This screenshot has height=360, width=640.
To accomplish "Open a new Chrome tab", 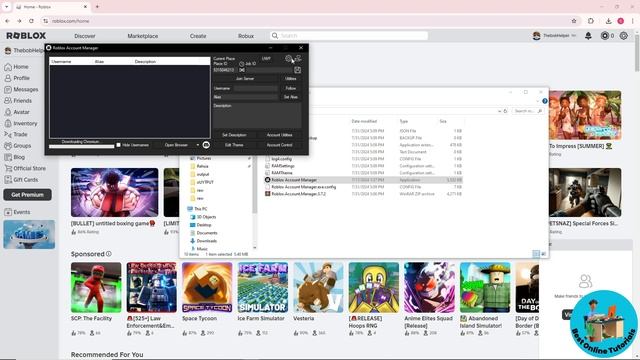I will [97, 7].
